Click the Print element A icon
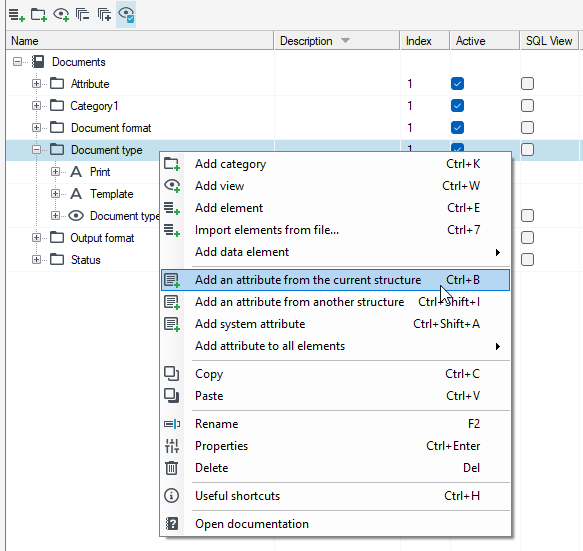 point(76,172)
